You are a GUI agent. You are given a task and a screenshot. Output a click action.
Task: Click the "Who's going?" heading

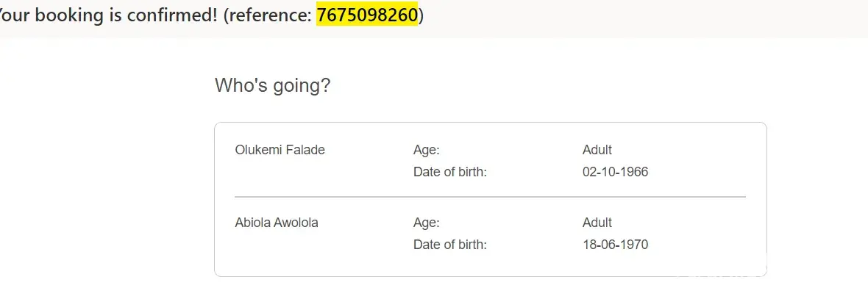pyautogui.click(x=272, y=86)
